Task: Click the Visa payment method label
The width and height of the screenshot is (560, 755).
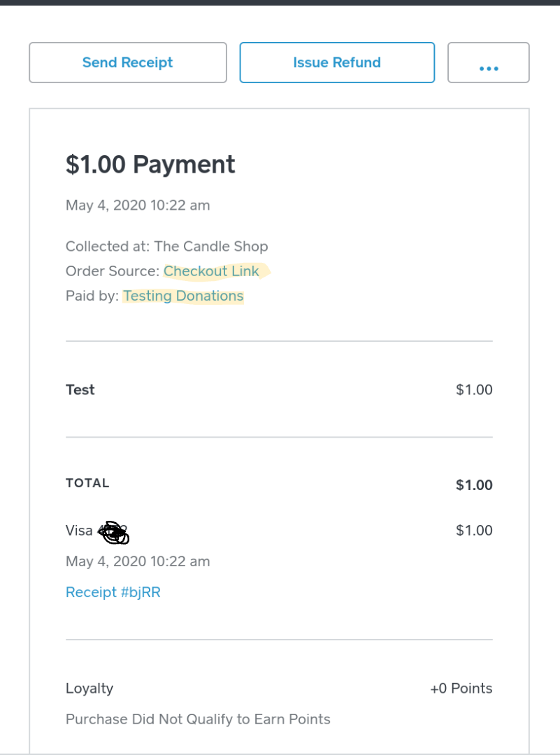Action: 79,531
